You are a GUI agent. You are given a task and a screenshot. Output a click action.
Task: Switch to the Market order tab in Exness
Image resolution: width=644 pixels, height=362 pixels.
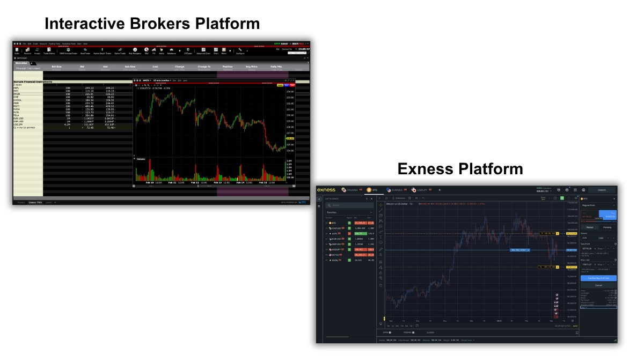pos(590,227)
